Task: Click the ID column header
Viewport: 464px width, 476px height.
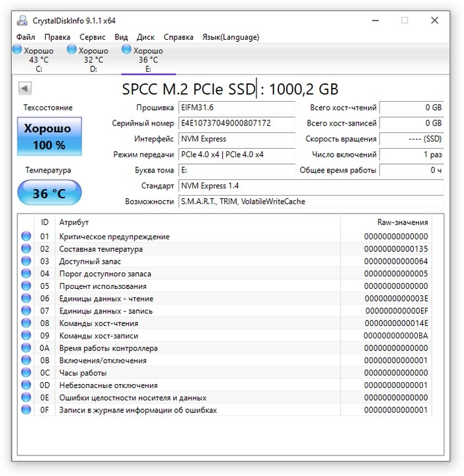Action: [44, 222]
